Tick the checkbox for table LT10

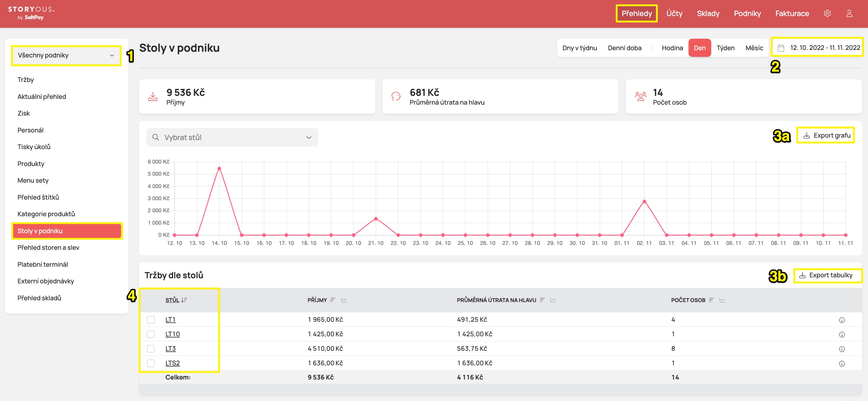151,334
